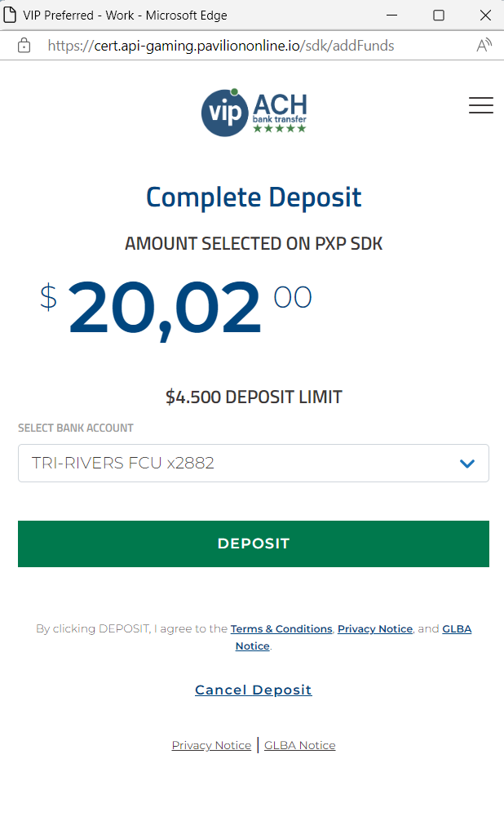The image size is (504, 821).
Task: Open GLBA Notice link in the agreement sentence
Action: [x=456, y=629]
